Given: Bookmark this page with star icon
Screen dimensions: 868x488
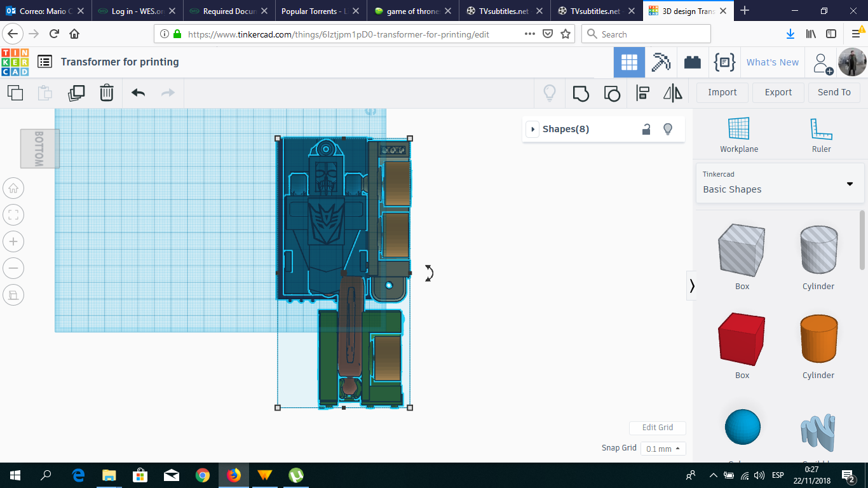Looking at the screenshot, I should click(x=566, y=34).
